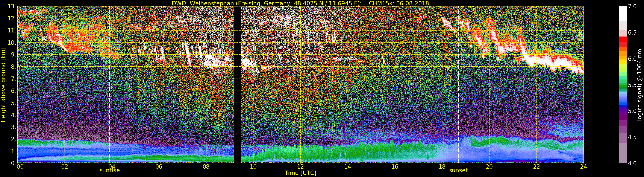Click the '22' time tick label
The height and width of the screenshot is (177, 644).
pyautogui.click(x=536, y=167)
